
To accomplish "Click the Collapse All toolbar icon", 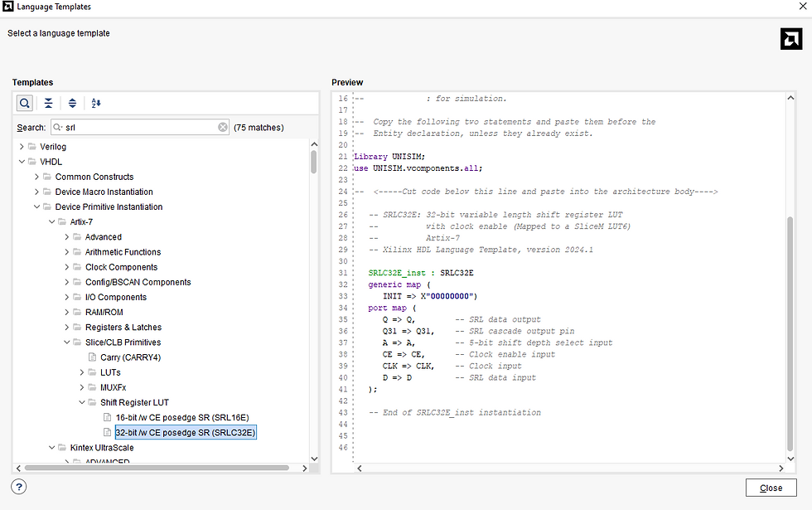I will click(x=48, y=103).
